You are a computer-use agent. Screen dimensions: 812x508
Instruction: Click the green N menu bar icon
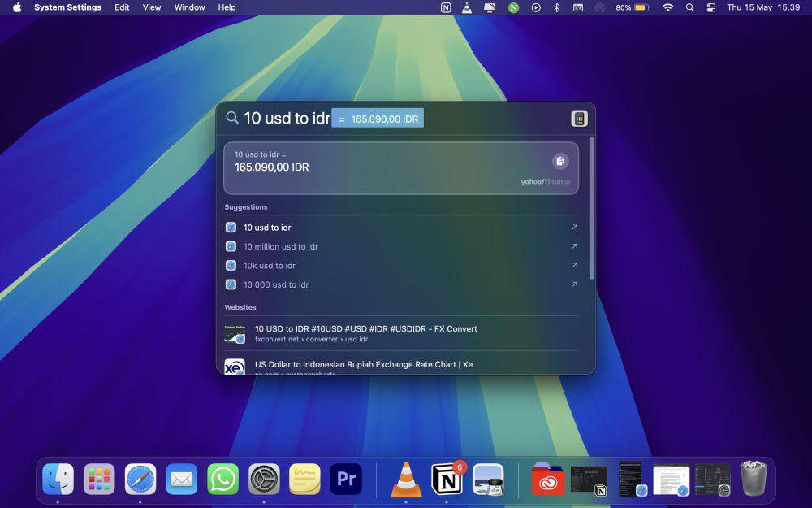tap(513, 7)
